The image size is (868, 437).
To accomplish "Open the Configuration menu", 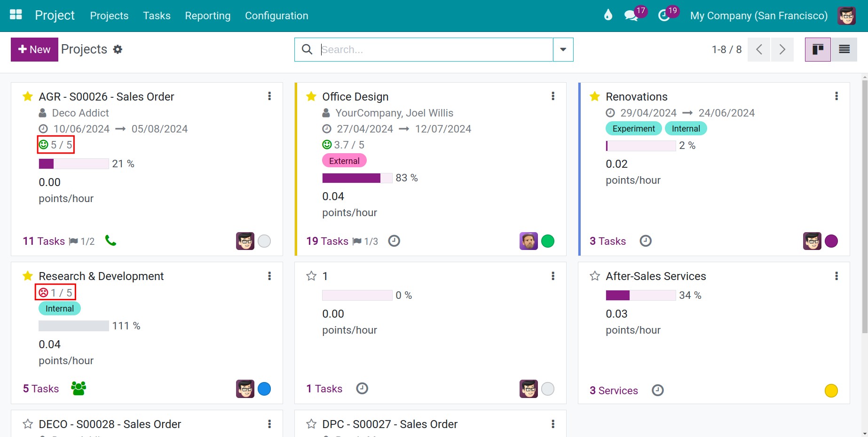I will [x=276, y=16].
